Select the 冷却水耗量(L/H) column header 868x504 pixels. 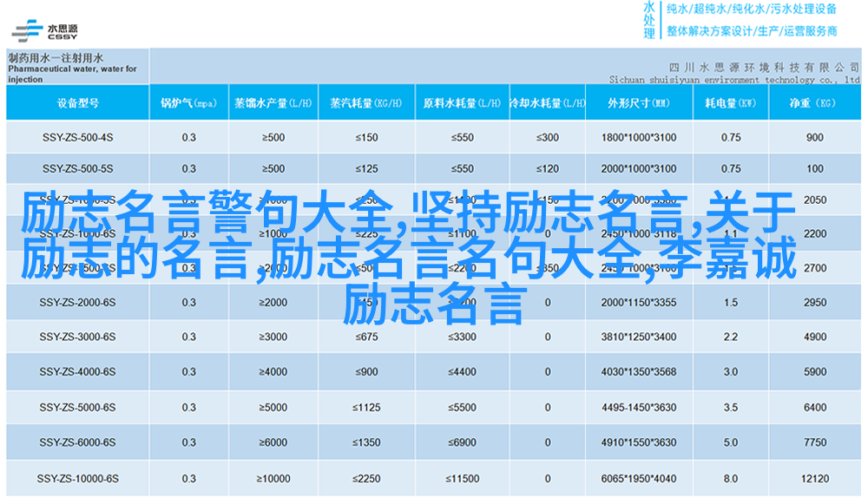(547, 103)
